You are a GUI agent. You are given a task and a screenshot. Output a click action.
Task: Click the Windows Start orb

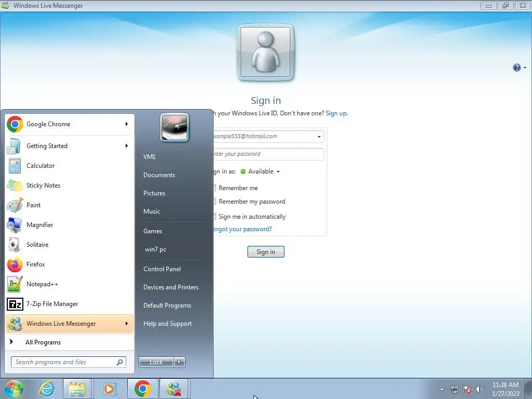click(x=14, y=389)
